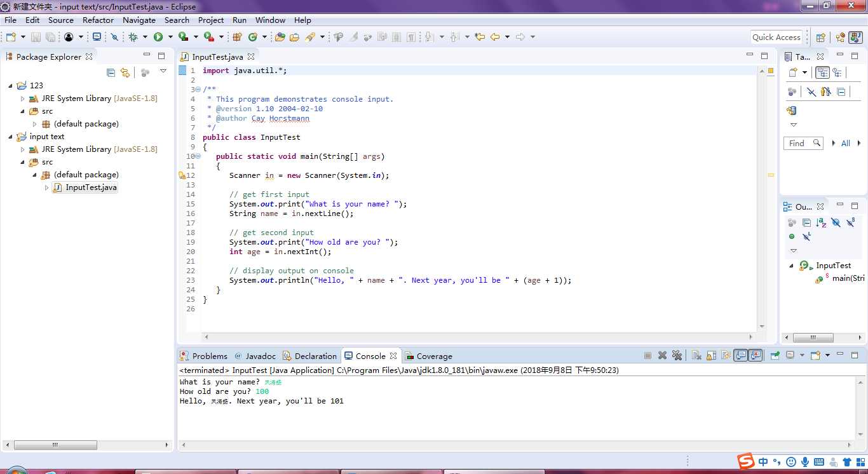Click the All link in Task List
This screenshot has height=474, width=868.
click(x=845, y=144)
